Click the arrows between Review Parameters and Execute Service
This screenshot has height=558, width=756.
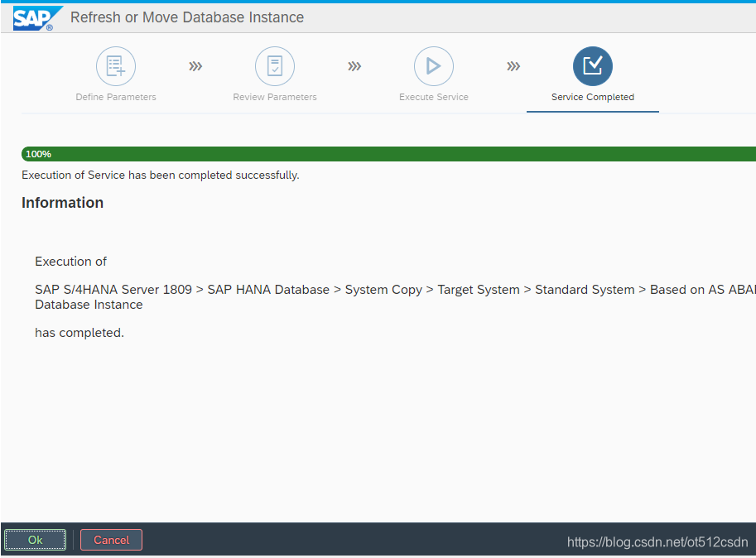point(354,66)
